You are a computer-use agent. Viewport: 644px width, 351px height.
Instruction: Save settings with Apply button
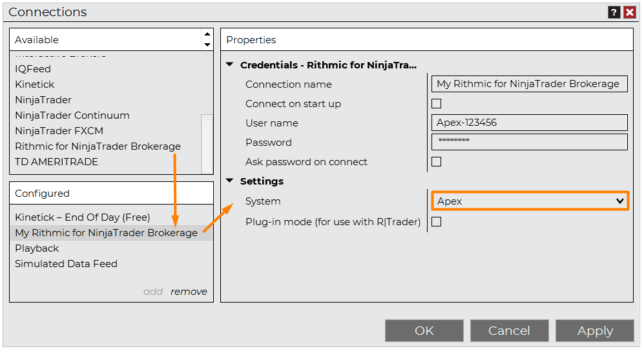(x=595, y=330)
